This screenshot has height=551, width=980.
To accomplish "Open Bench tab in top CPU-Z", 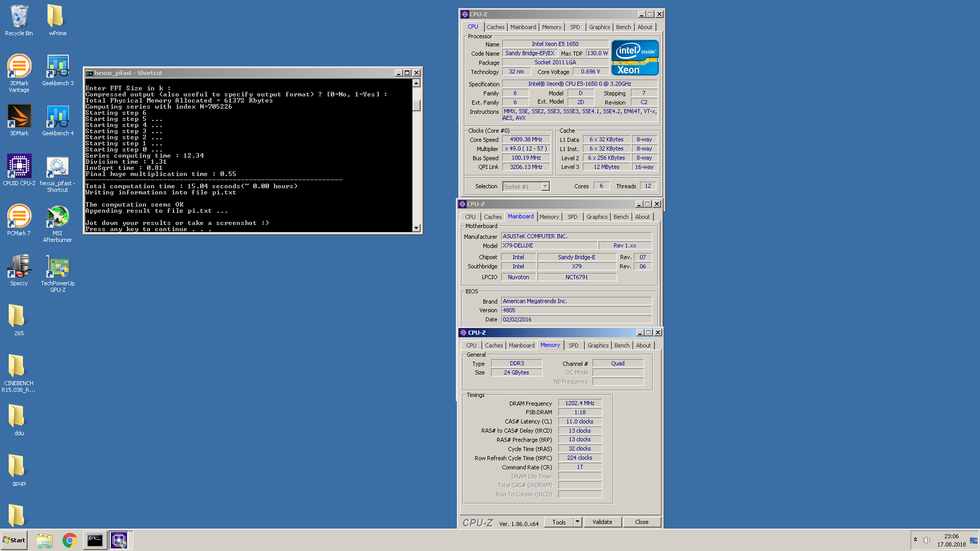I will (x=623, y=27).
